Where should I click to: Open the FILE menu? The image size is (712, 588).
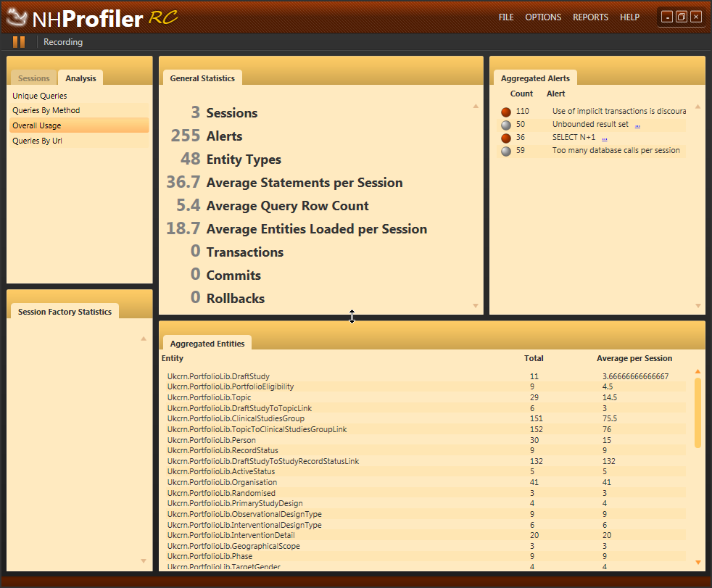(506, 17)
